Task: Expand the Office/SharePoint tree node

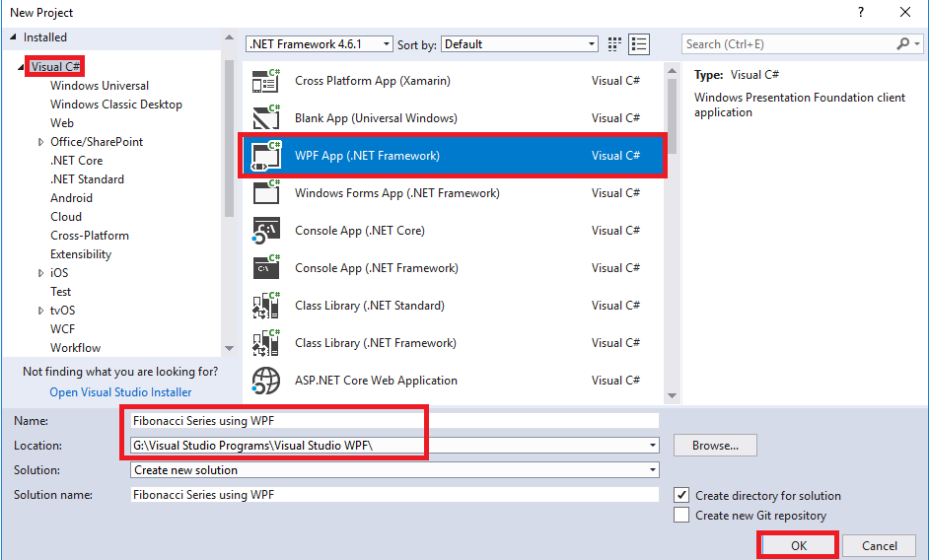Action: (40, 142)
